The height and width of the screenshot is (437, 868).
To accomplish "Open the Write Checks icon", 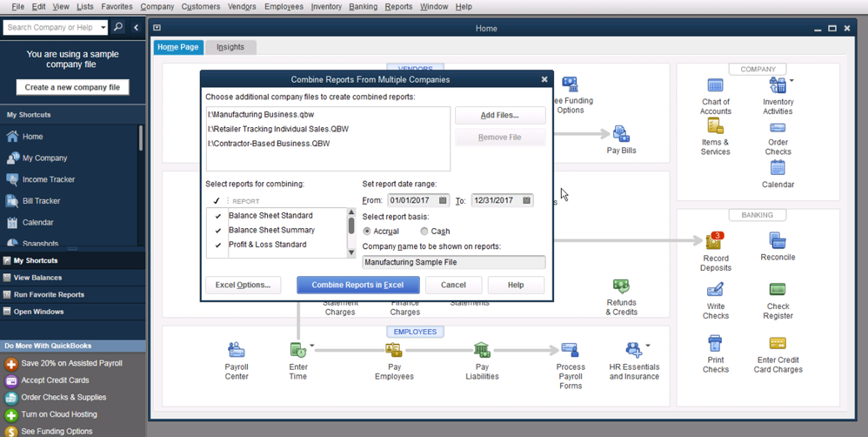I will click(715, 290).
